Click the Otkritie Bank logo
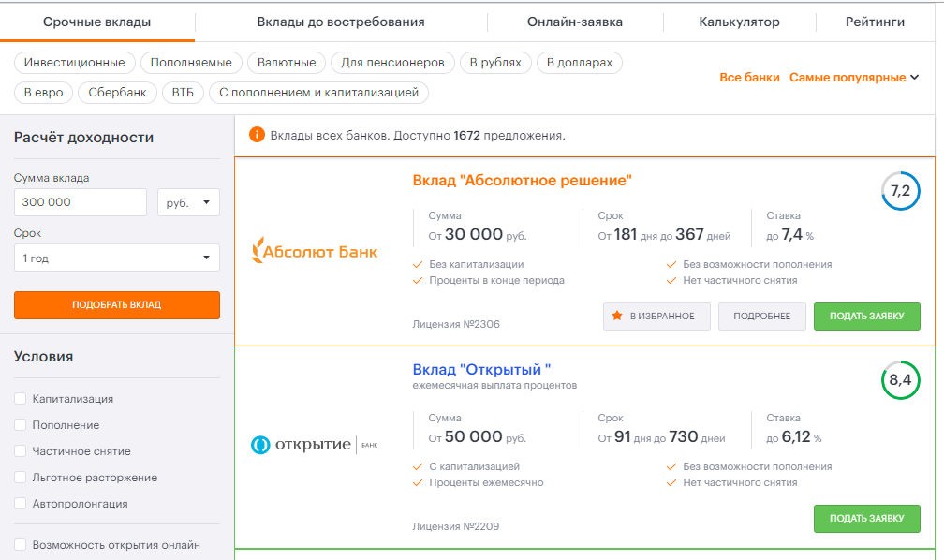This screenshot has width=944, height=560. tap(315, 445)
